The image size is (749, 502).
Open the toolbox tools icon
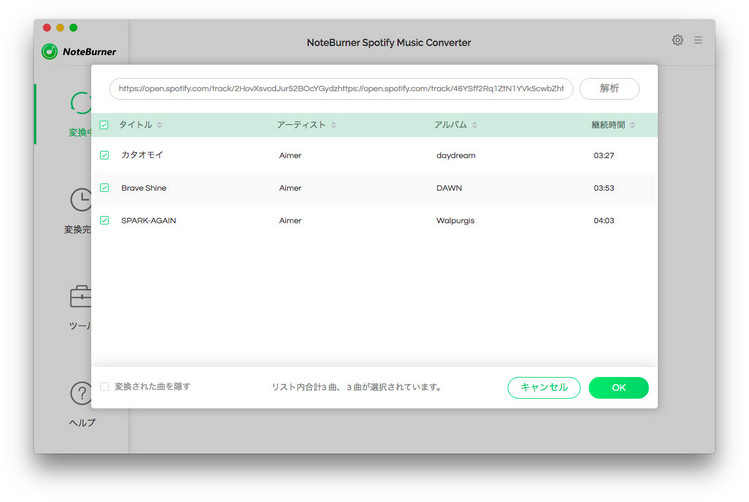80,297
